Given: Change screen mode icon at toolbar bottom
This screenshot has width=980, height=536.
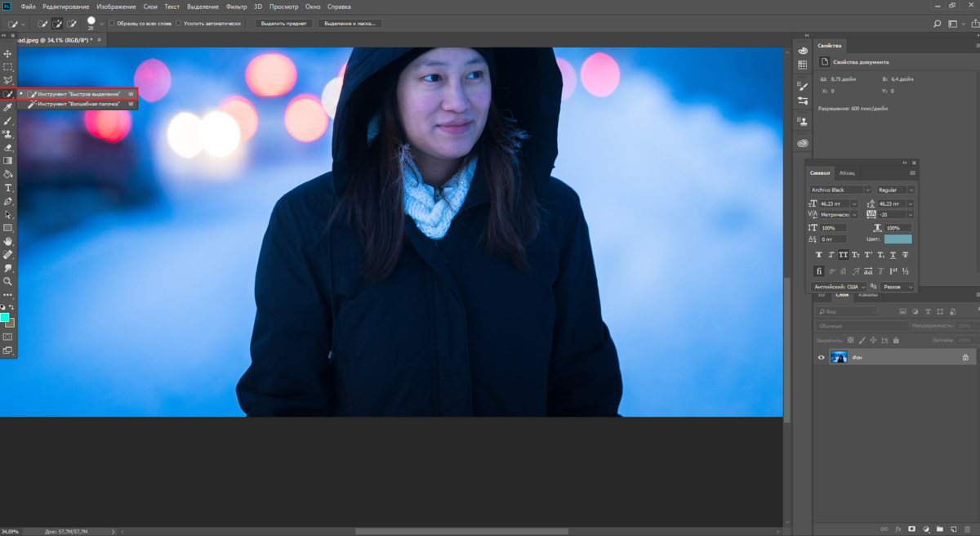Looking at the screenshot, I should tap(8, 350).
